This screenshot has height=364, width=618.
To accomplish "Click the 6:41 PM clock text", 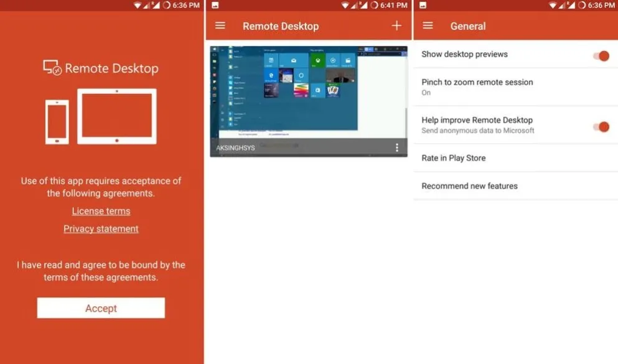I will (x=394, y=5).
